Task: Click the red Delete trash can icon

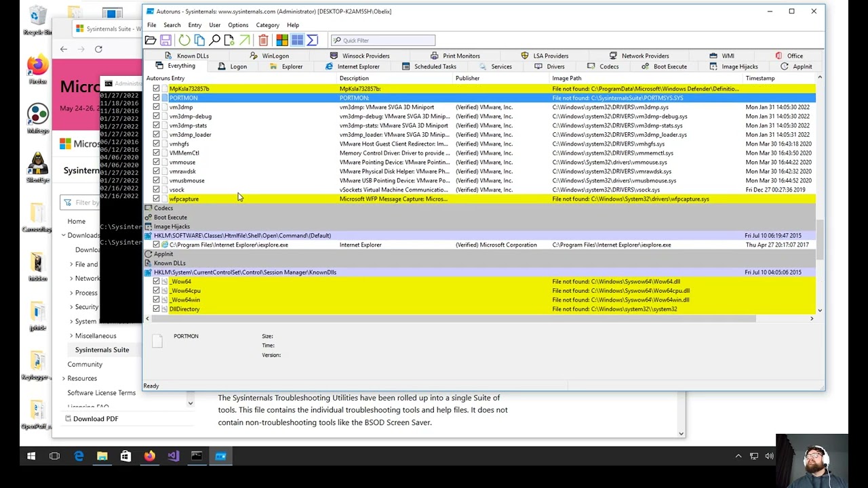Action: (x=263, y=41)
